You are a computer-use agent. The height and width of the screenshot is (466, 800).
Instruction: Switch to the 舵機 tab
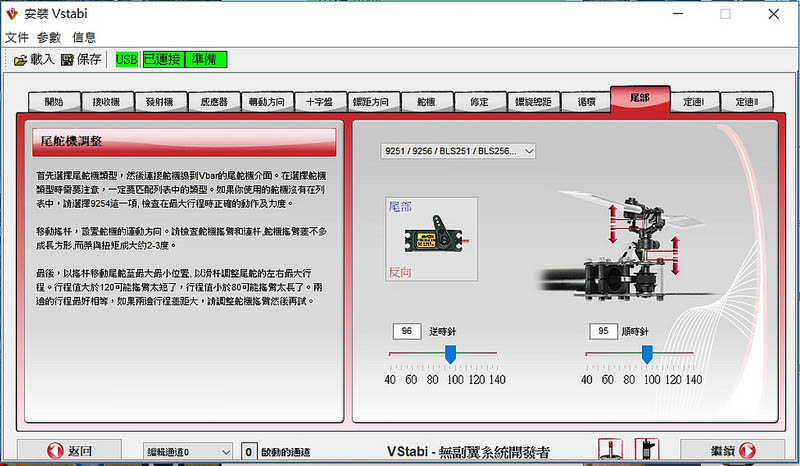(x=427, y=102)
